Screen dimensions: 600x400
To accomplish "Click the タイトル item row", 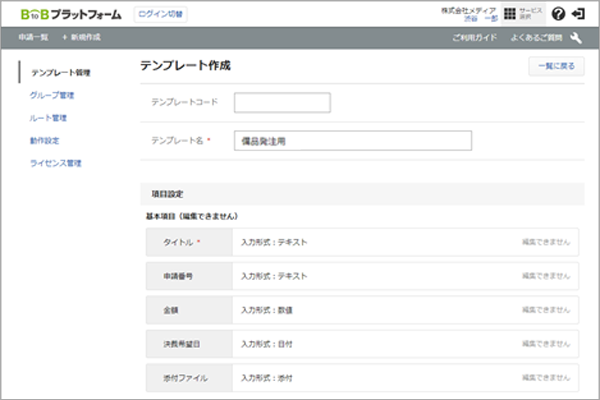I will (x=361, y=242).
